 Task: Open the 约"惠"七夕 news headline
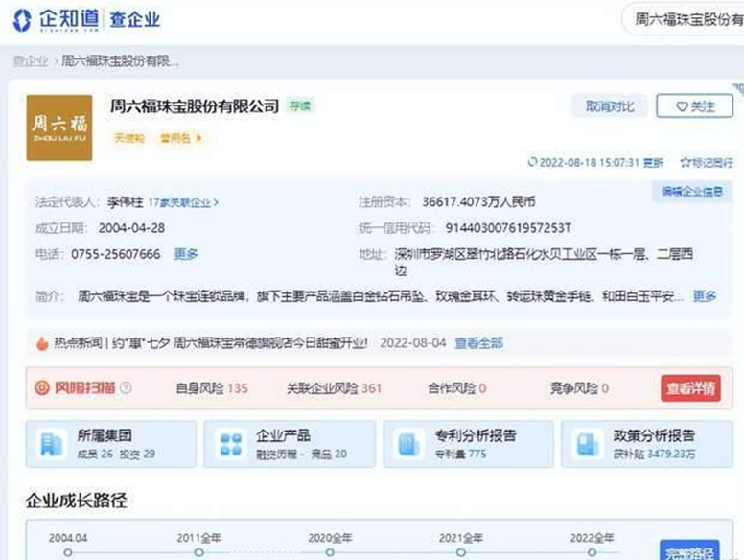240,342
